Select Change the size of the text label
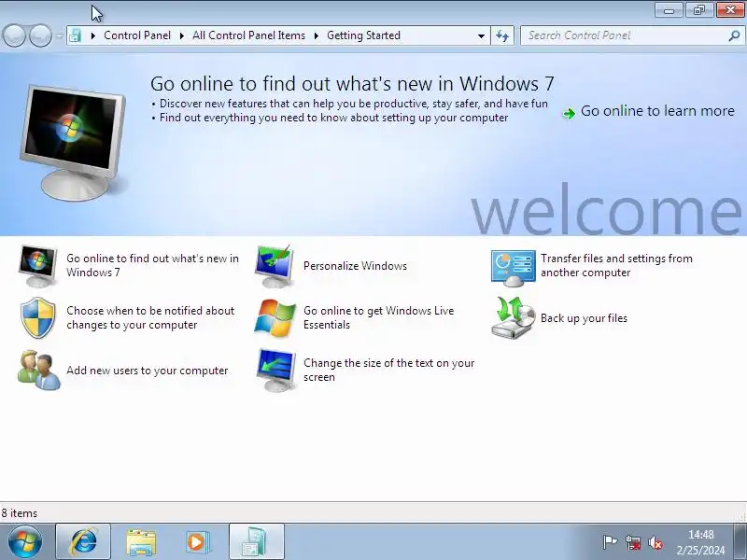Screen dimensions: 747x560 coord(388,370)
